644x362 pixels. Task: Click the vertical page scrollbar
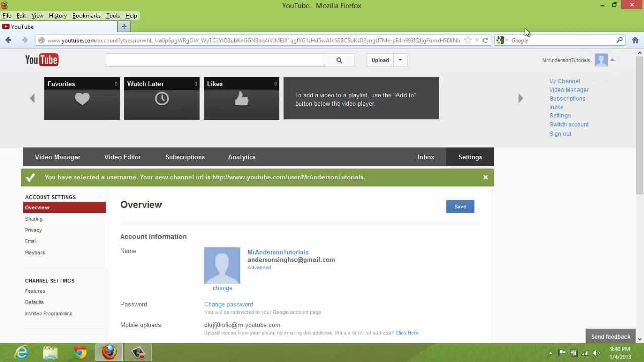[x=640, y=126]
